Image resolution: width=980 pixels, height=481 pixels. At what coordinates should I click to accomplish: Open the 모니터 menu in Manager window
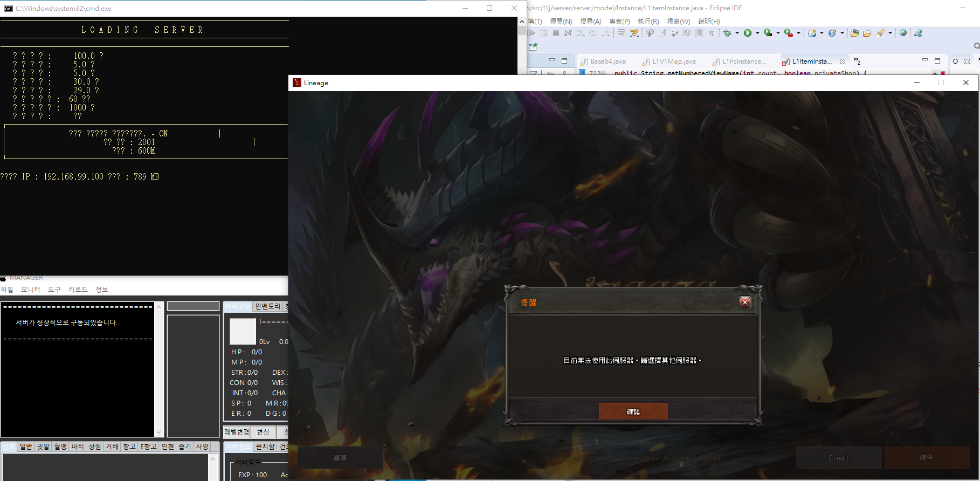pos(31,290)
